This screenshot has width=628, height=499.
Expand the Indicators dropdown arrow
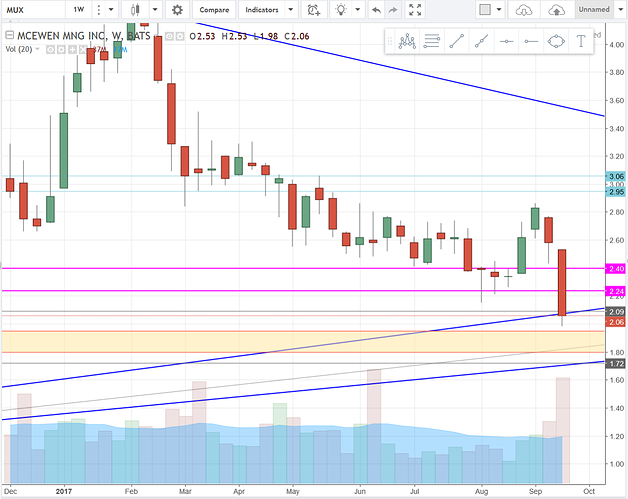pos(291,10)
